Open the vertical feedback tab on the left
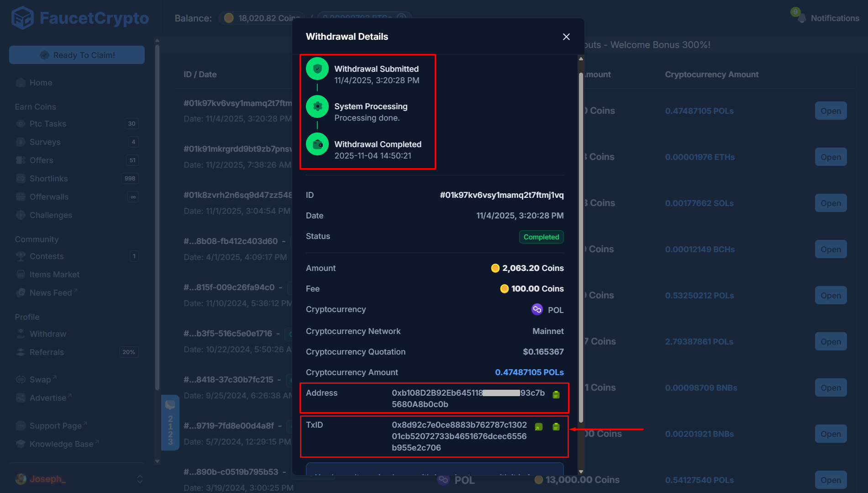868x493 pixels. point(170,423)
